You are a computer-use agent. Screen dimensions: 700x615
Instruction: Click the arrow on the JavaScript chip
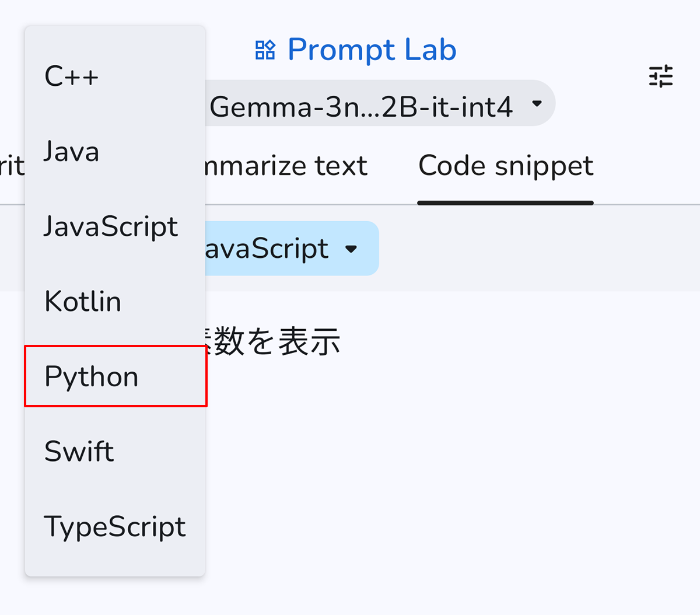click(351, 249)
